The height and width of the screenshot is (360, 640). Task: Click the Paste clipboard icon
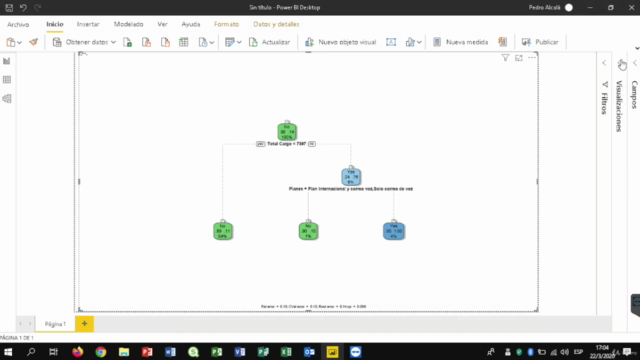click(11, 42)
